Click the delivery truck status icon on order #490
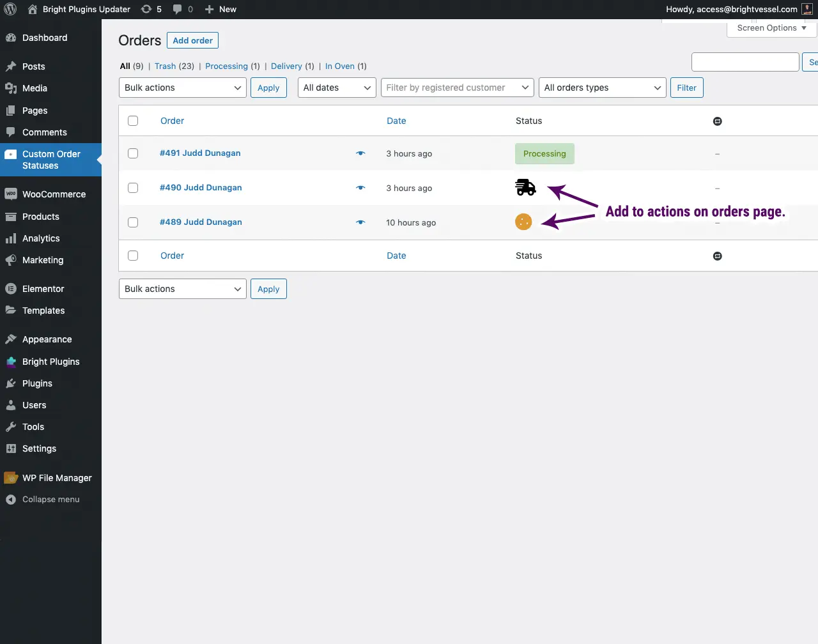The height and width of the screenshot is (644, 818). coord(525,188)
